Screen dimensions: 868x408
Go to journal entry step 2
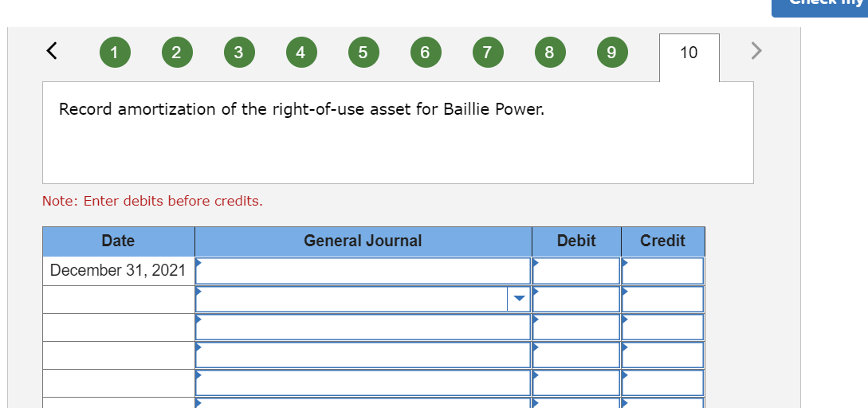pyautogui.click(x=176, y=53)
